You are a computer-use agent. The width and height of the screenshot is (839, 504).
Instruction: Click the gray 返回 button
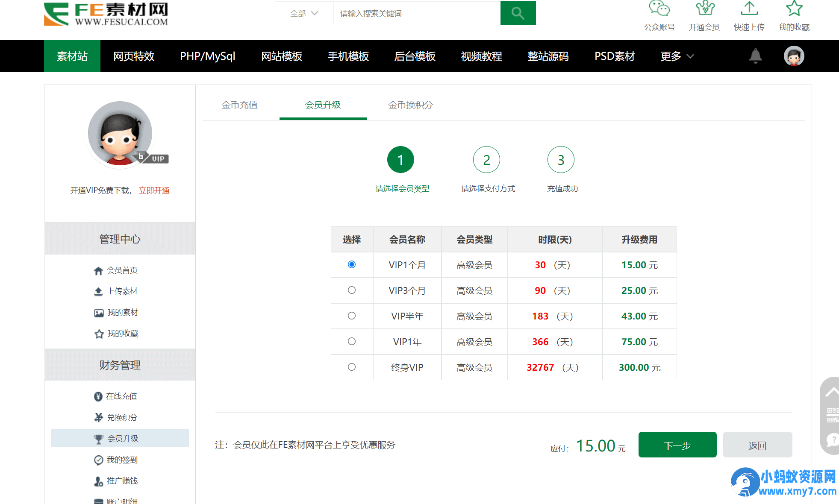pyautogui.click(x=757, y=445)
